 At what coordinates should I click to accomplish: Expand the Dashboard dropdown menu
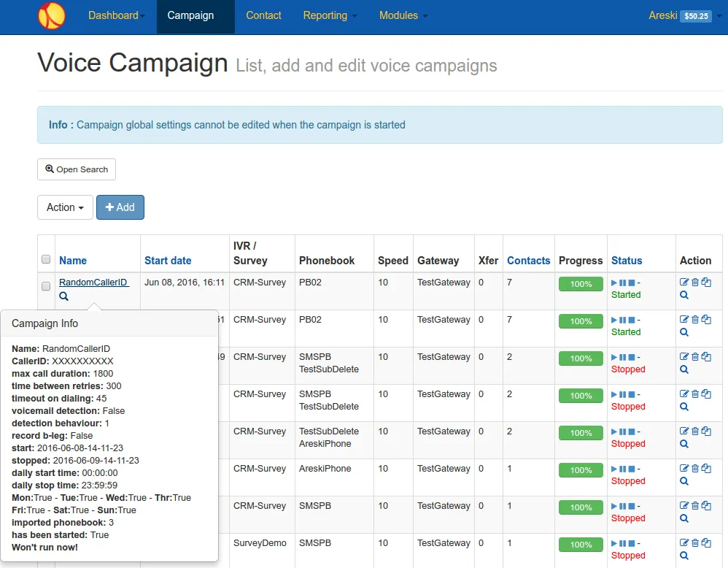(x=117, y=15)
